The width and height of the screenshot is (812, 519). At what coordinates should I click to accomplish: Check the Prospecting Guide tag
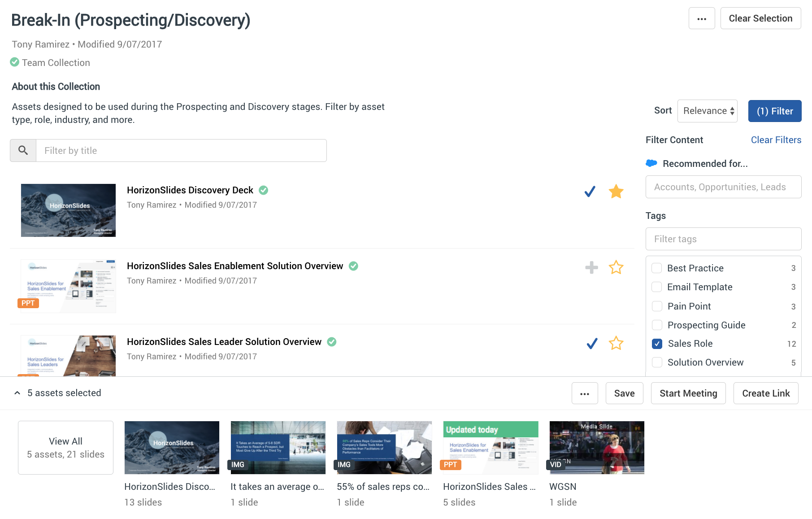(657, 325)
